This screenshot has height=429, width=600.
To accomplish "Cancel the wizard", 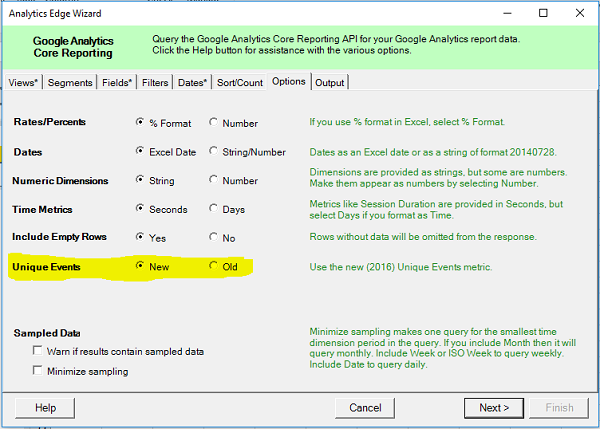I will [365, 408].
